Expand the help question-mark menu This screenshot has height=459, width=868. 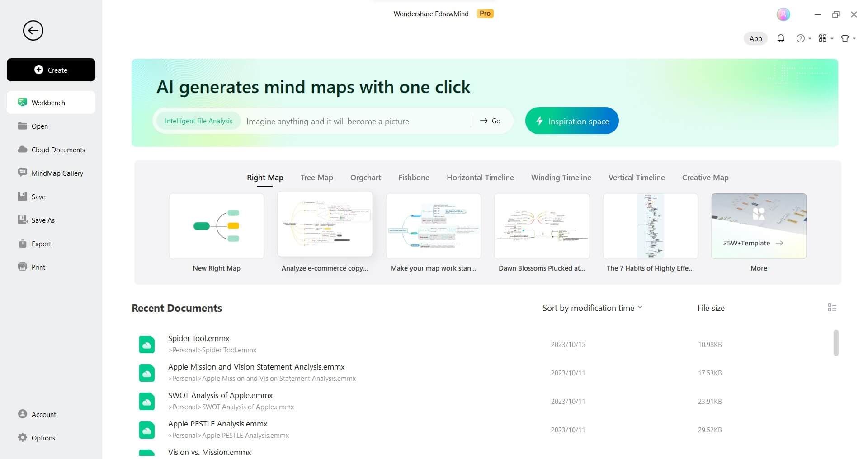(804, 38)
